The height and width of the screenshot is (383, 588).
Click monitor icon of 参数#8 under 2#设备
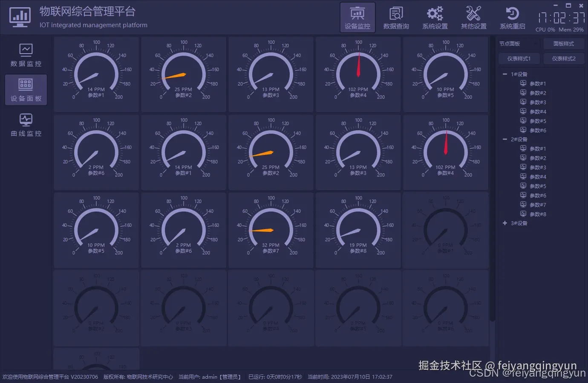click(x=523, y=214)
